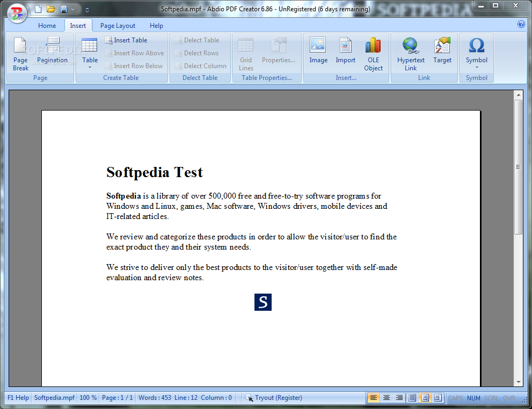Switch to the Home tab
This screenshot has height=409, width=532.
[x=47, y=26]
